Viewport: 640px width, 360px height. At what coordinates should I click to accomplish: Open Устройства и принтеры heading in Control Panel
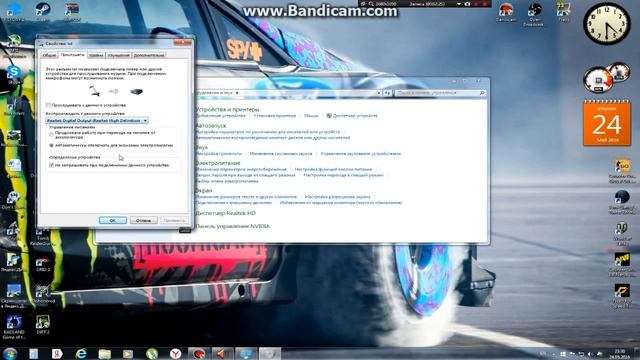227,109
